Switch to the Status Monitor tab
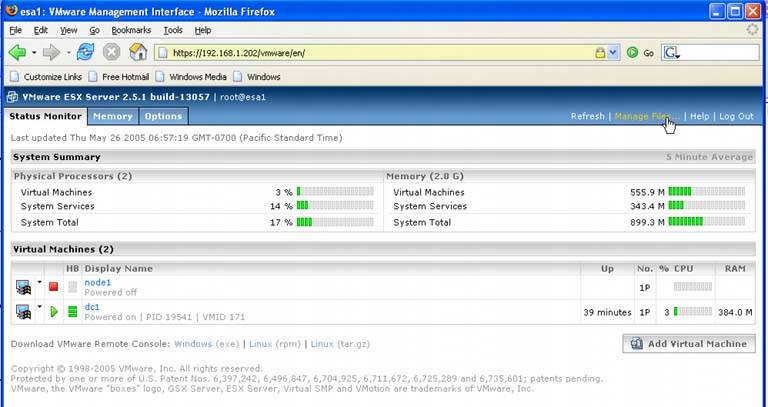Viewport: 768px width, 407px height. (46, 116)
